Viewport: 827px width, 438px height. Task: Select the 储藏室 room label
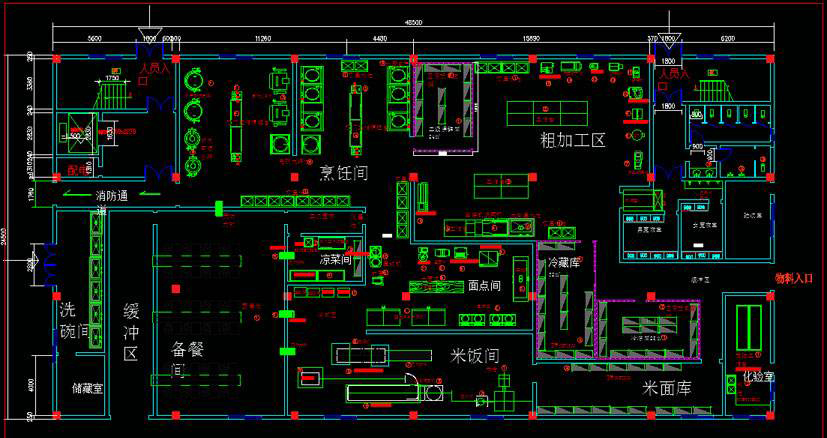(x=88, y=388)
